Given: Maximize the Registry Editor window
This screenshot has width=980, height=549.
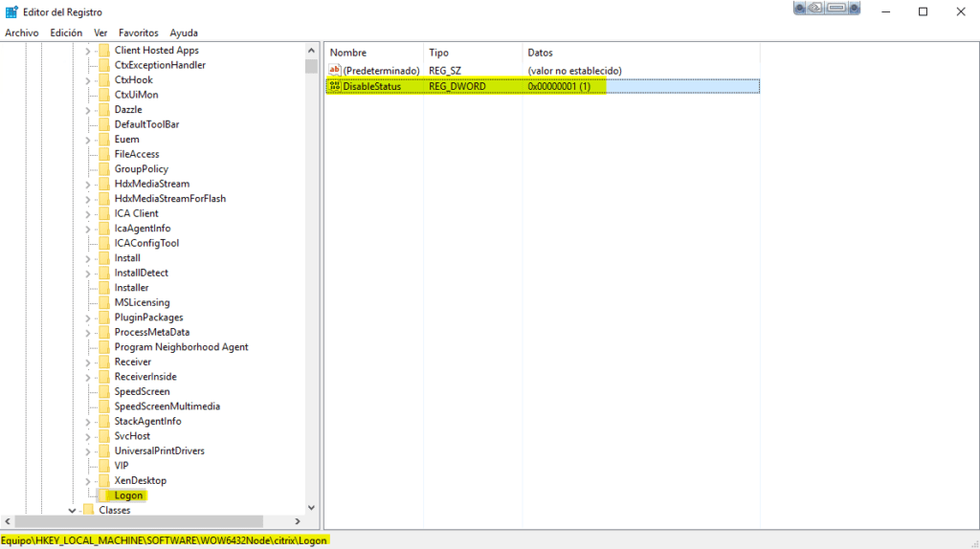Looking at the screenshot, I should point(924,11).
